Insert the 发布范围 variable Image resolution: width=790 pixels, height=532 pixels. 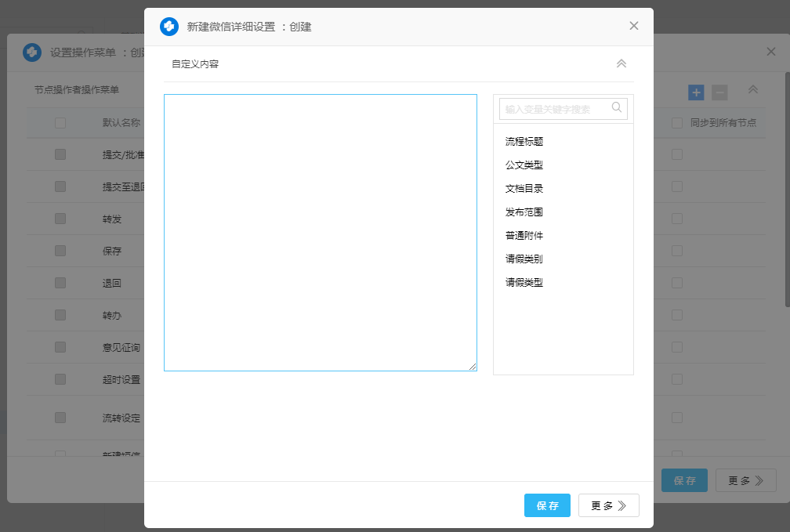(524, 212)
